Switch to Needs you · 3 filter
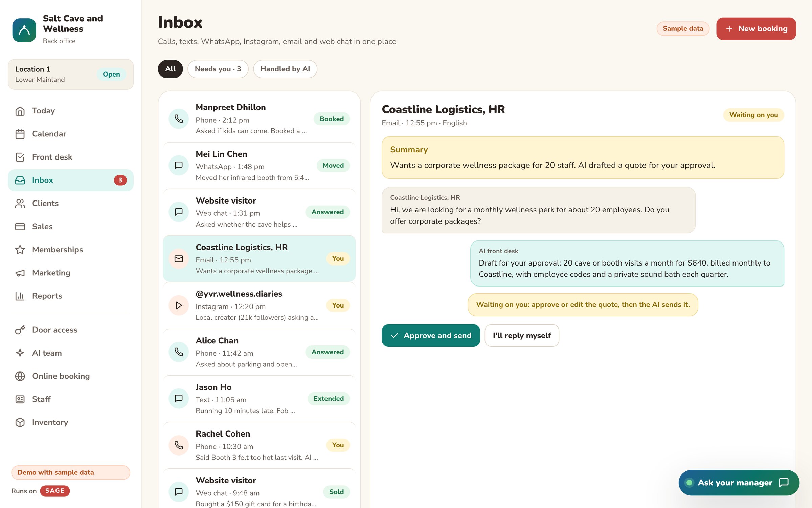The height and width of the screenshot is (508, 812). tap(218, 69)
